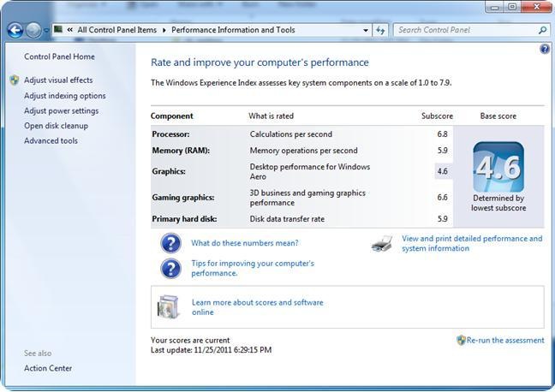This screenshot has height=392, width=555.
Task: Open Adjust power settings
Action: [61, 111]
